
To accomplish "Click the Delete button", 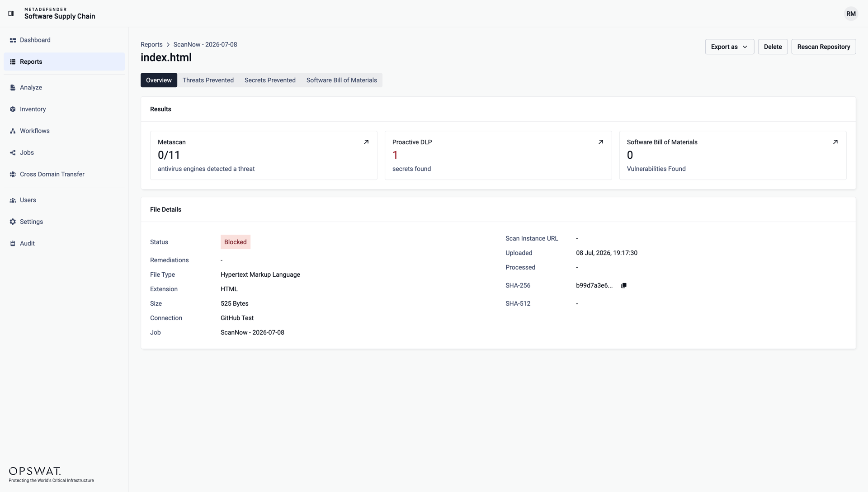I will pyautogui.click(x=773, y=47).
